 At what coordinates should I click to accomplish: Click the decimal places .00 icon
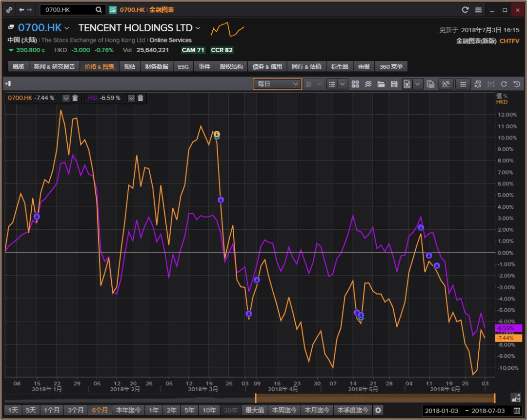tap(478, 84)
